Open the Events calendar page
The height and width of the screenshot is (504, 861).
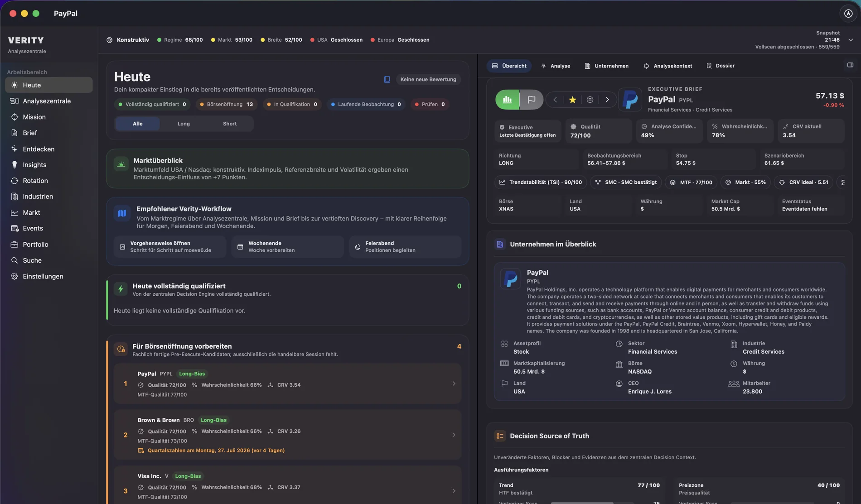tap(48, 228)
